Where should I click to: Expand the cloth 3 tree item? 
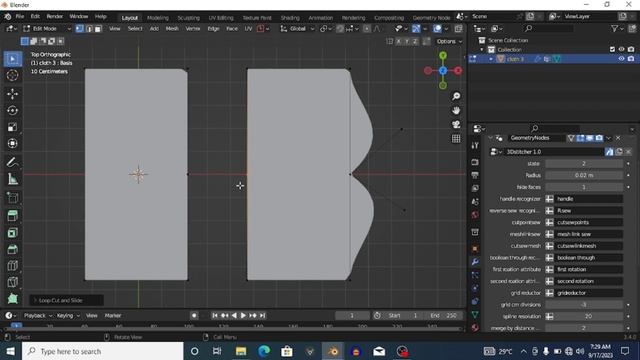tap(491, 59)
